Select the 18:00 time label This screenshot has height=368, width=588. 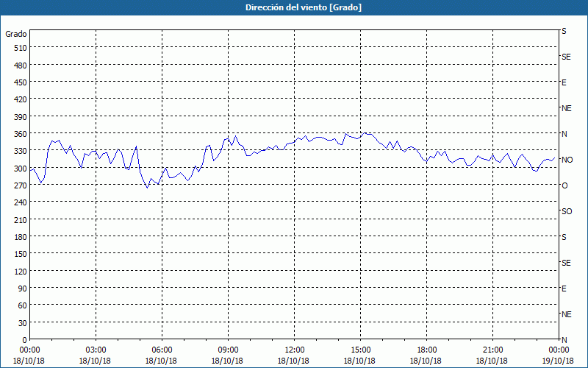coord(426,350)
